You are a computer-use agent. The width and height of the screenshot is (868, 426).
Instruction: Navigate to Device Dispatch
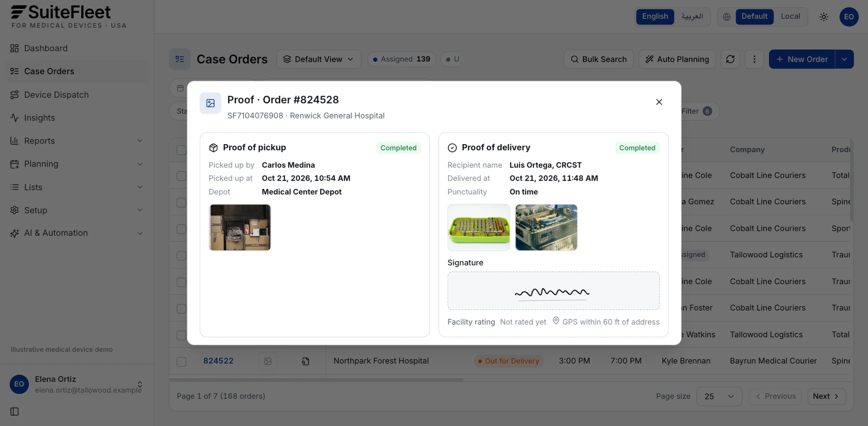(77, 95)
